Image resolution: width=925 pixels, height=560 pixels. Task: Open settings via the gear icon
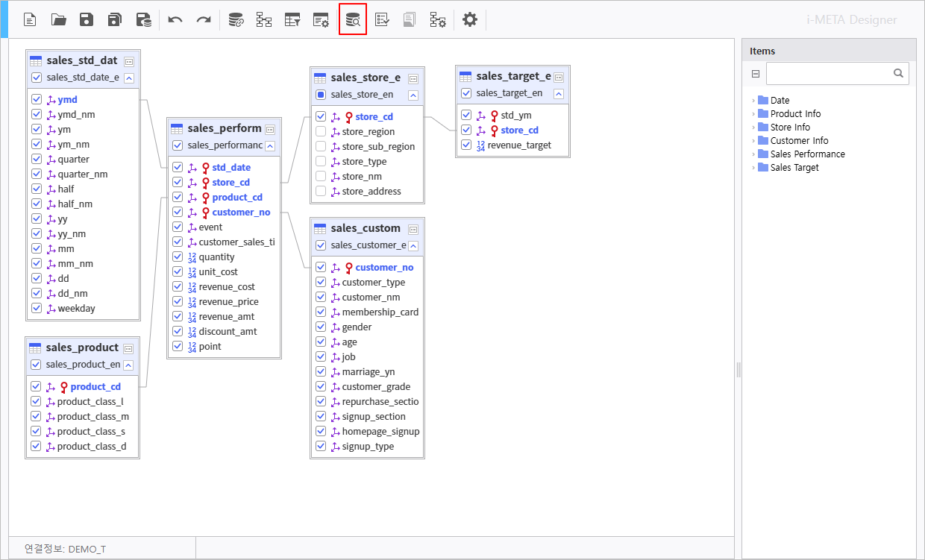tap(469, 20)
